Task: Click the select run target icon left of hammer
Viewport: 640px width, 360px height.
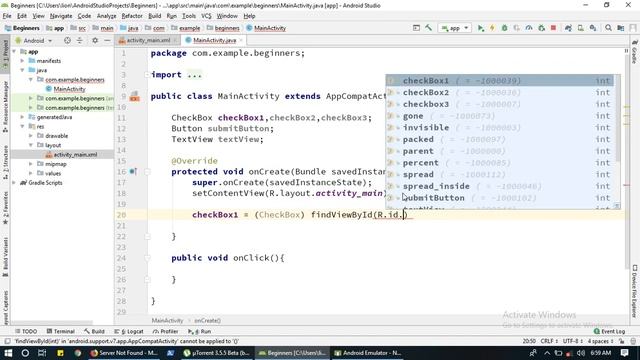Action: [416, 28]
